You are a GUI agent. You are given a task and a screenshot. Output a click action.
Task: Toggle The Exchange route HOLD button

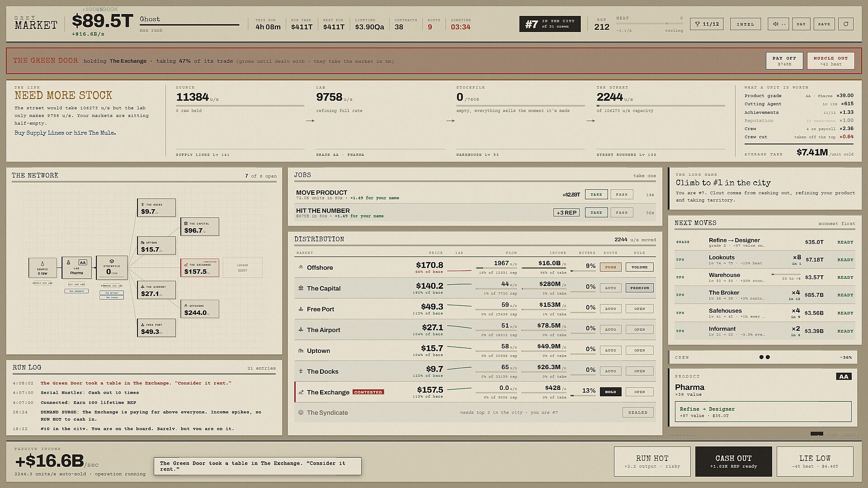click(x=610, y=392)
